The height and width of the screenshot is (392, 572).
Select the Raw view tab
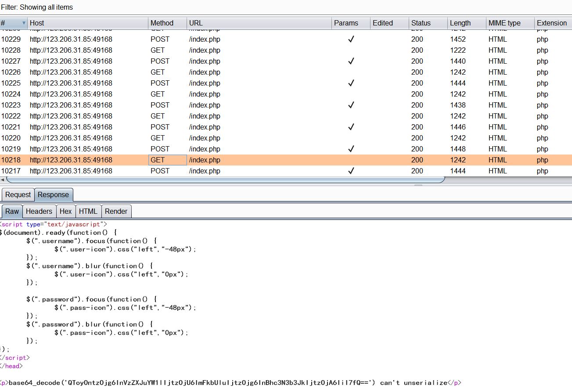click(12, 211)
